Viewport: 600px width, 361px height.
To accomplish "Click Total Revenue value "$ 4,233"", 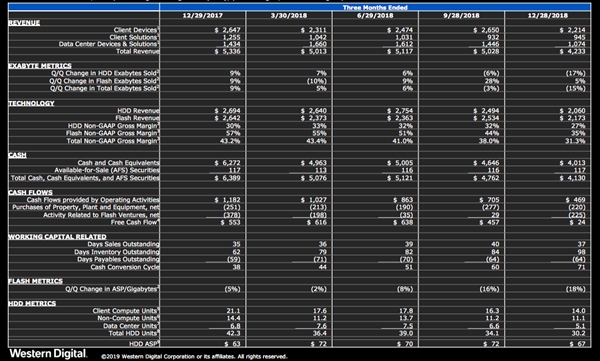I will tap(572, 51).
